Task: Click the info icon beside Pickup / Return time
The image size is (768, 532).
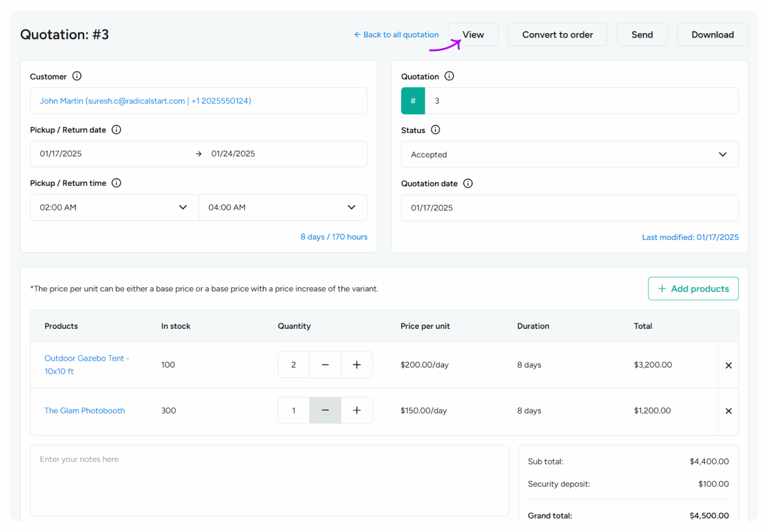Action: pyautogui.click(x=116, y=183)
